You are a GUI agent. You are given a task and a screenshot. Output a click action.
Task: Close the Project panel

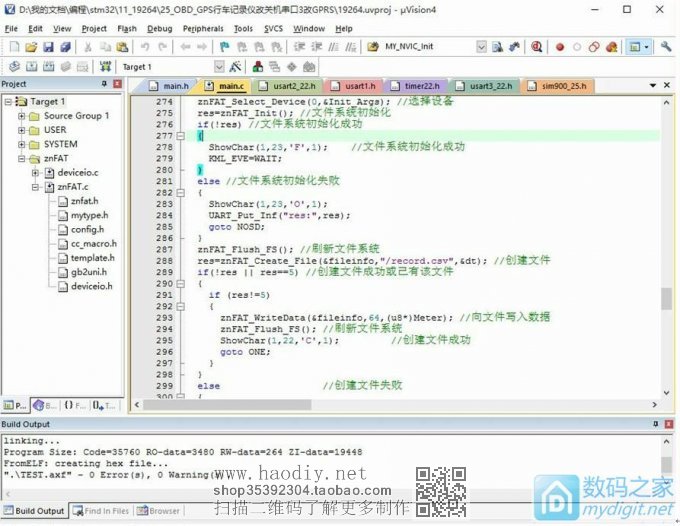118,84
